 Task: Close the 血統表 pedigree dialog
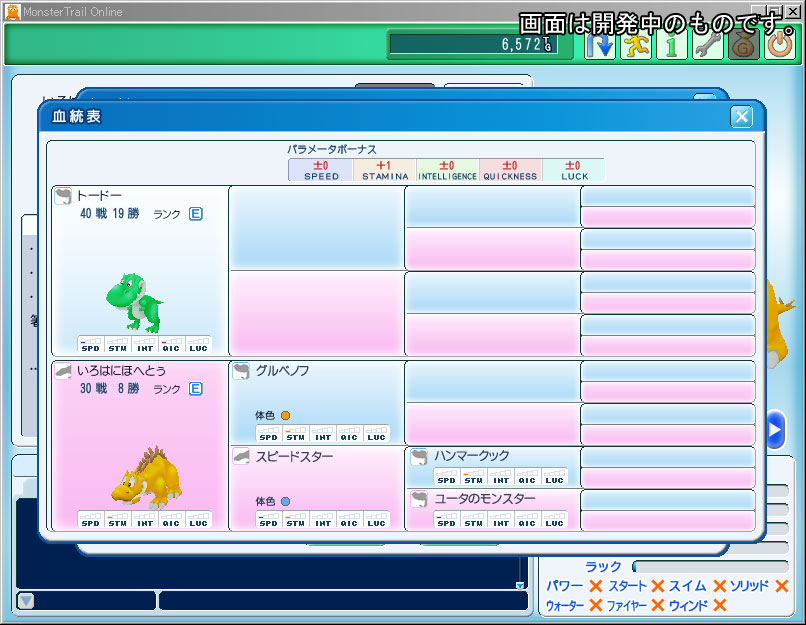click(741, 117)
